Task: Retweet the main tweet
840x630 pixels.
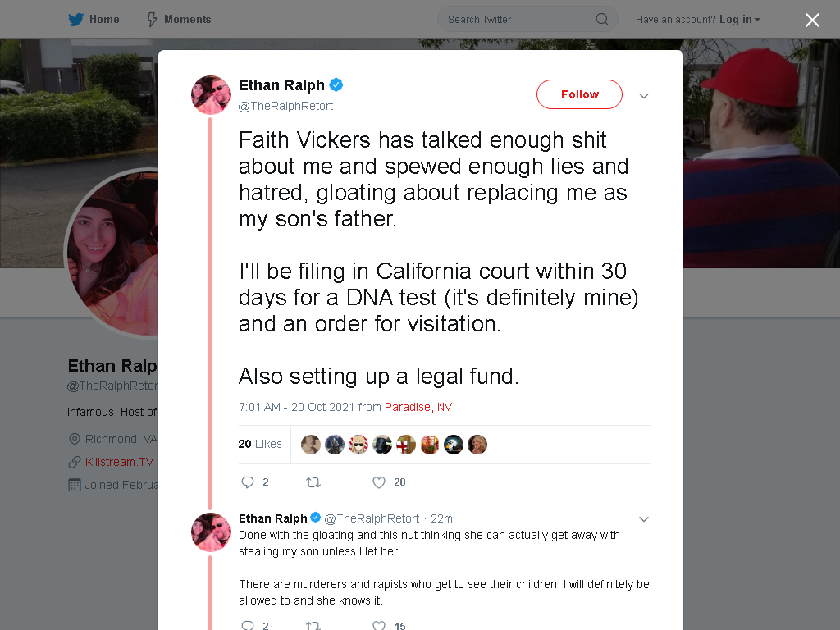Action: point(313,482)
